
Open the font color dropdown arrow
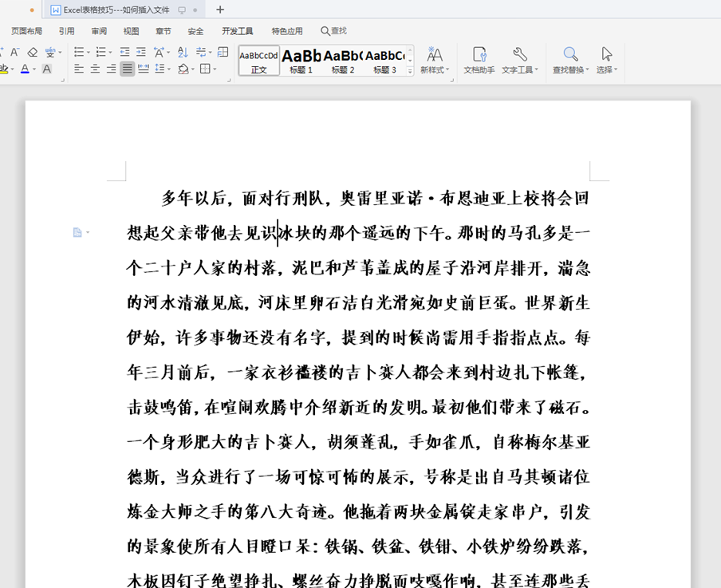pyautogui.click(x=34, y=69)
